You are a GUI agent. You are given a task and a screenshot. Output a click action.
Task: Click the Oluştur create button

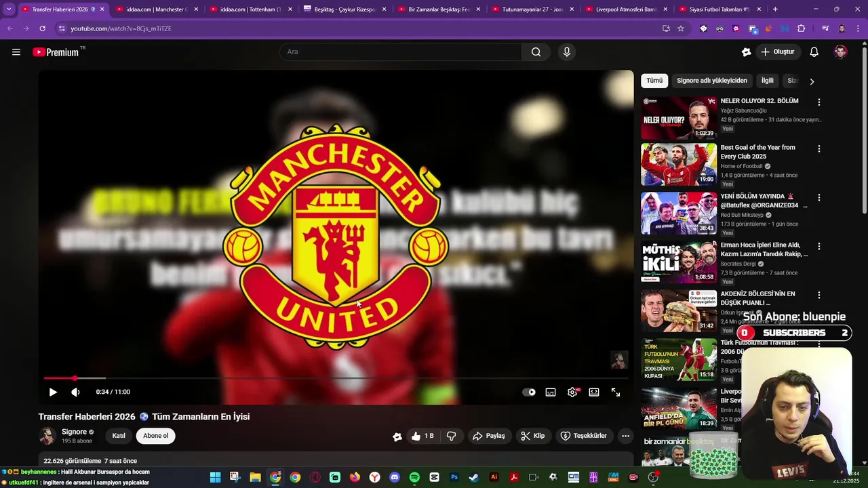coord(777,52)
